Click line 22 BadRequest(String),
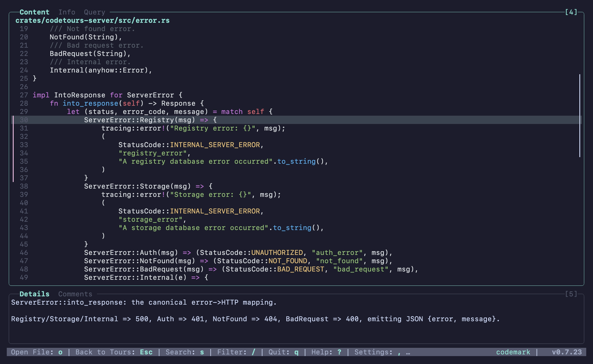The image size is (593, 364). (90, 54)
